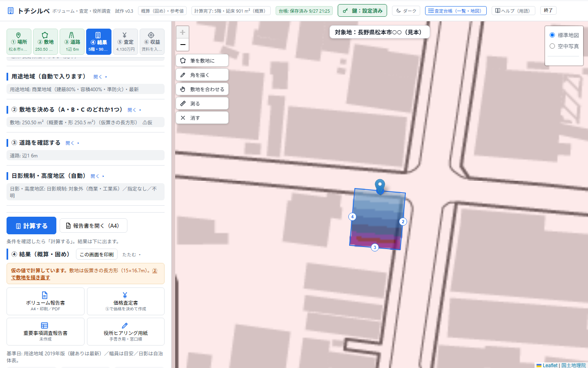The width and height of the screenshot is (588, 368).
Task: Open ヘルプ（用語）
Action: tap(513, 11)
